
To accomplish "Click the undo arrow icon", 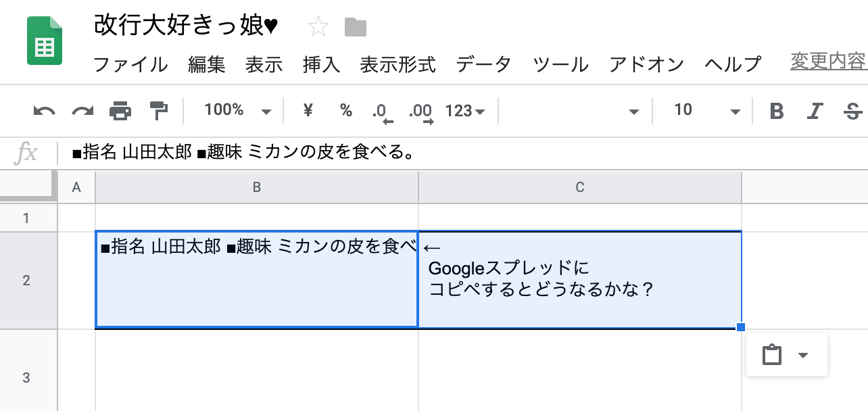I will pyautogui.click(x=44, y=111).
